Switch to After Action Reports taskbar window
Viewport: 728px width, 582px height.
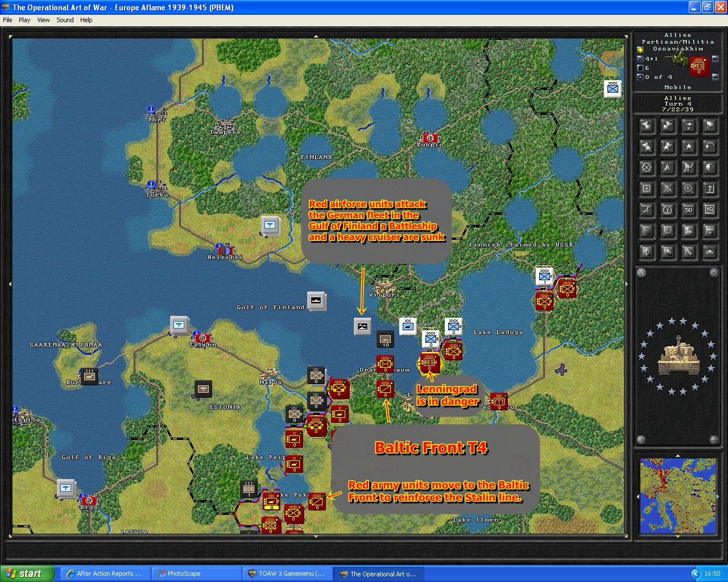coord(105,573)
